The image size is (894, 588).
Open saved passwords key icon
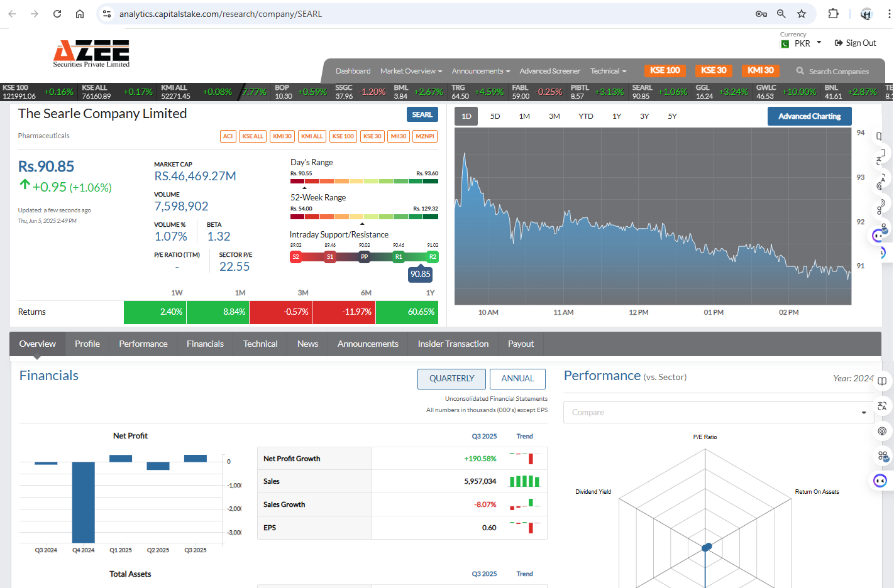761,14
